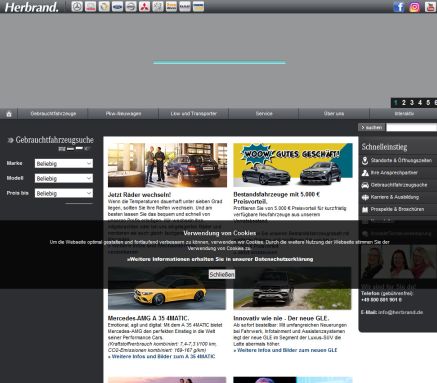437x383 pixels.
Task: Open Prospekte & Broschüren link
Action: [397, 209]
